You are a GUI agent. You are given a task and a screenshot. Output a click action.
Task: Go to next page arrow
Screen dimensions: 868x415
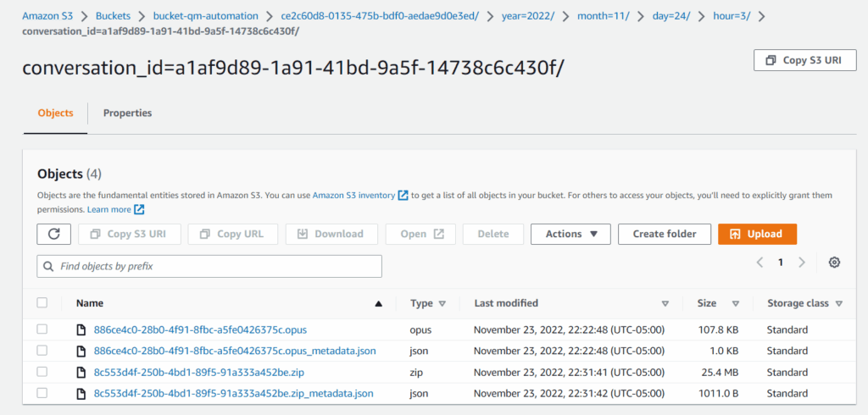click(x=802, y=263)
